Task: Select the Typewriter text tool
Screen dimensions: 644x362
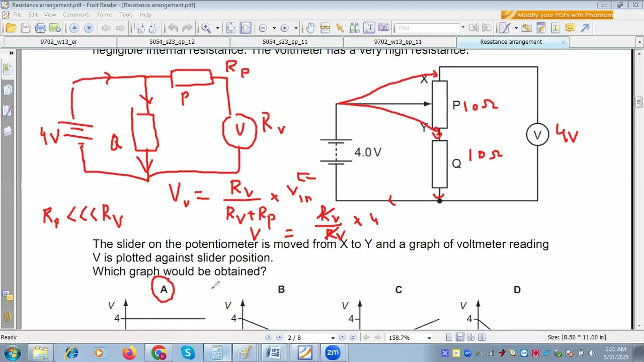Action: 555,28
